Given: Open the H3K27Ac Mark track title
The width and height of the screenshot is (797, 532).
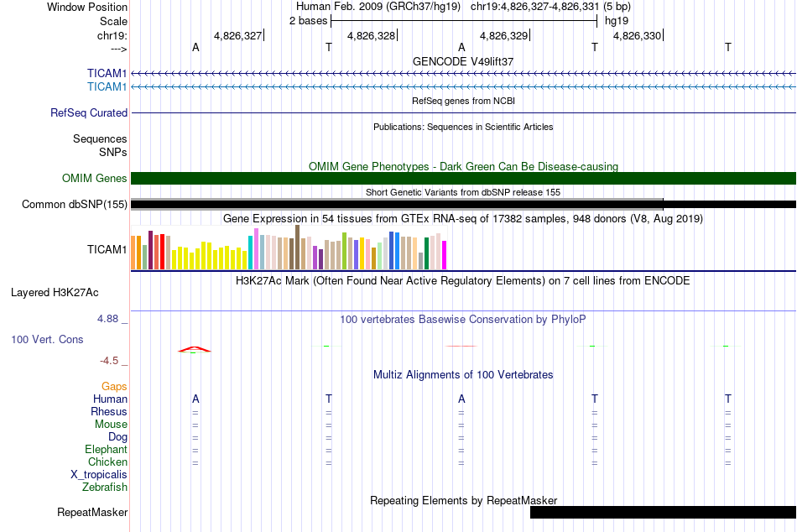Looking at the screenshot, I should (463, 281).
